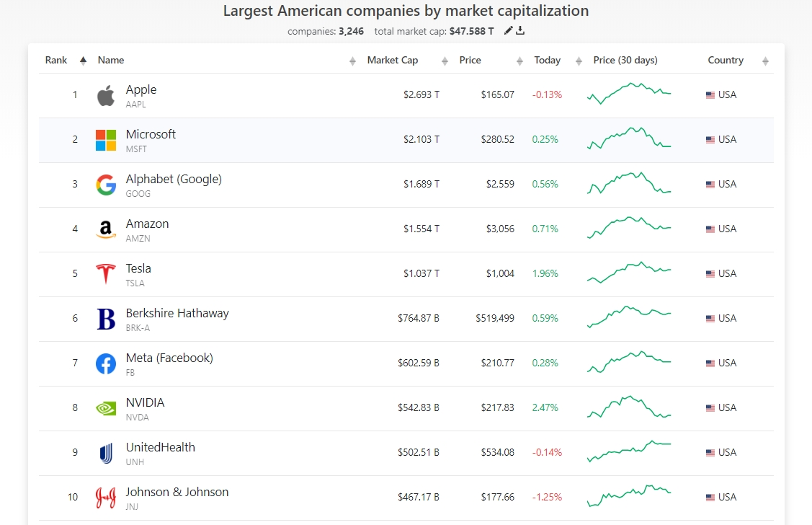The height and width of the screenshot is (525, 812).
Task: Click the USA flag in Apple's row
Action: click(x=710, y=95)
